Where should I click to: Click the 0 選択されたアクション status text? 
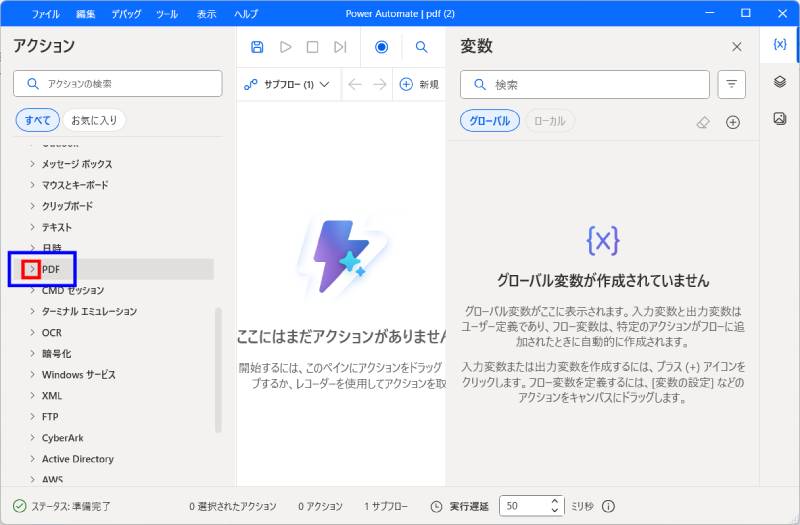tap(233, 506)
